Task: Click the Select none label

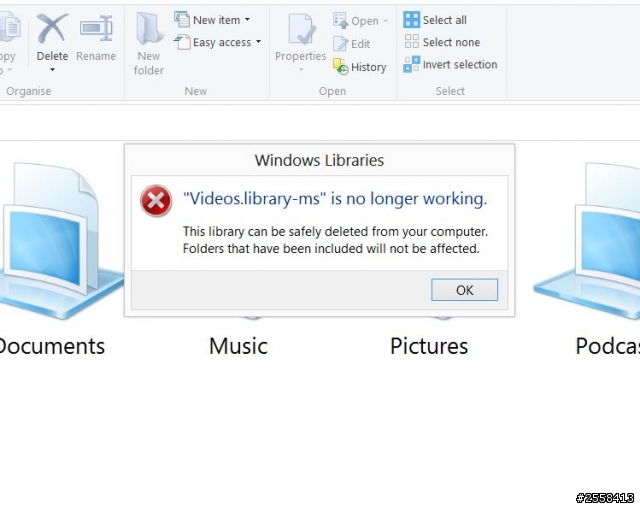Action: (451, 42)
